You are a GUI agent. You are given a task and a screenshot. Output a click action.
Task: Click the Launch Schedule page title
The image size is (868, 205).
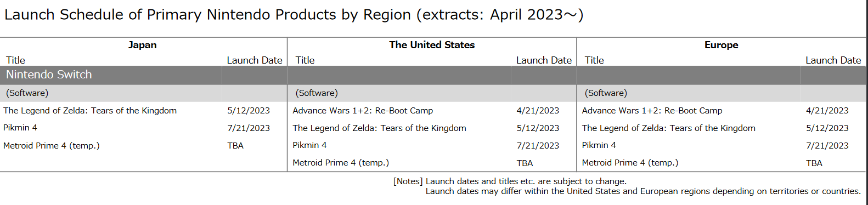pos(294,15)
